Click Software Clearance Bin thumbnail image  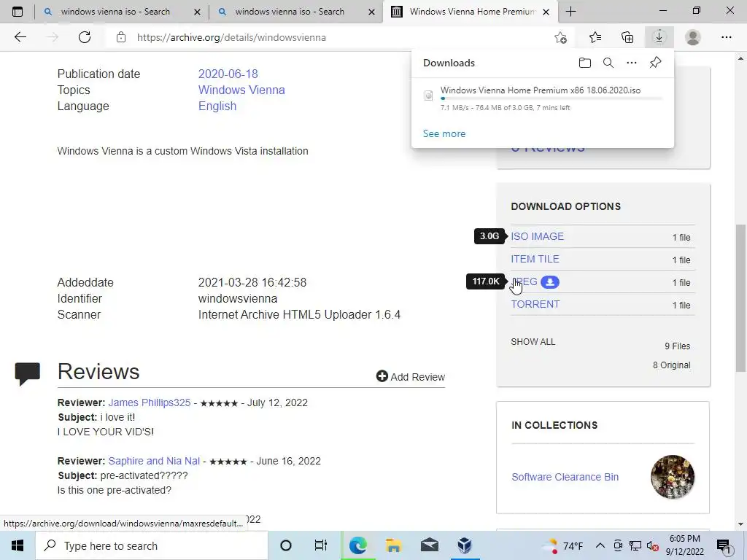click(672, 477)
